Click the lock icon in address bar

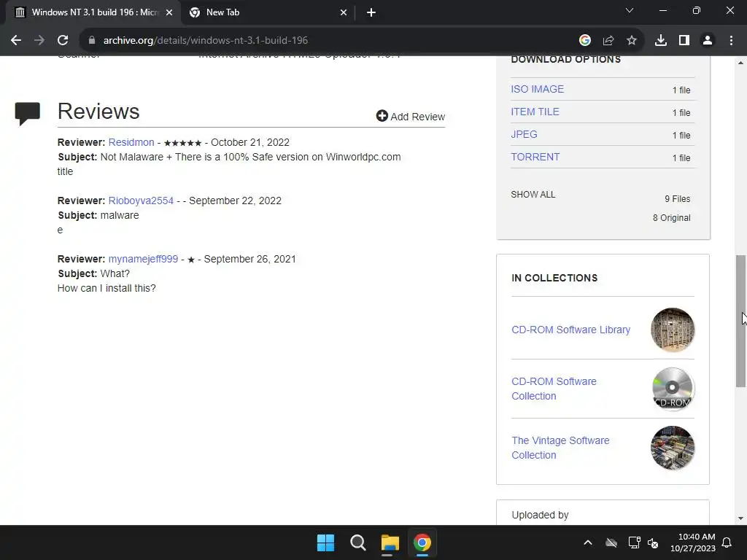pos(92,41)
